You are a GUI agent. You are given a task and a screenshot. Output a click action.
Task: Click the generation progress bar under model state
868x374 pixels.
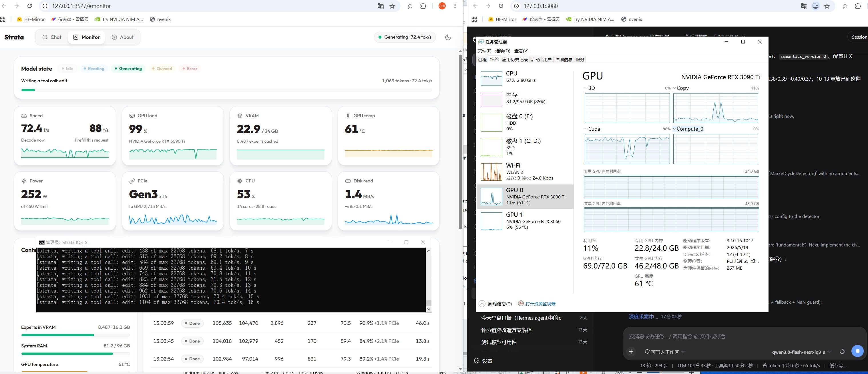(x=226, y=90)
